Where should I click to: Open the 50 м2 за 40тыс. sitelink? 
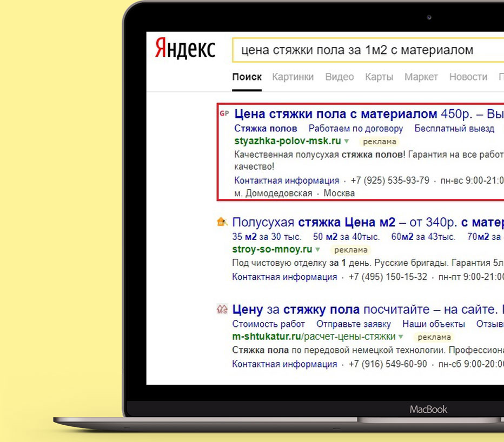(x=346, y=237)
